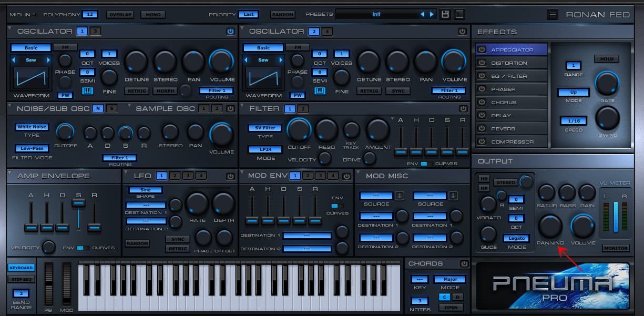Click the Polyphony value field
Image resolution: width=644 pixels, height=316 pixels.
[90, 14]
